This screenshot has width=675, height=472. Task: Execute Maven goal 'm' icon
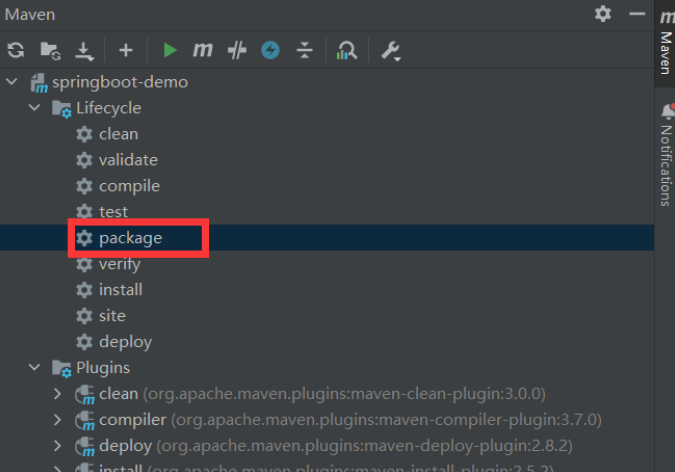[202, 50]
